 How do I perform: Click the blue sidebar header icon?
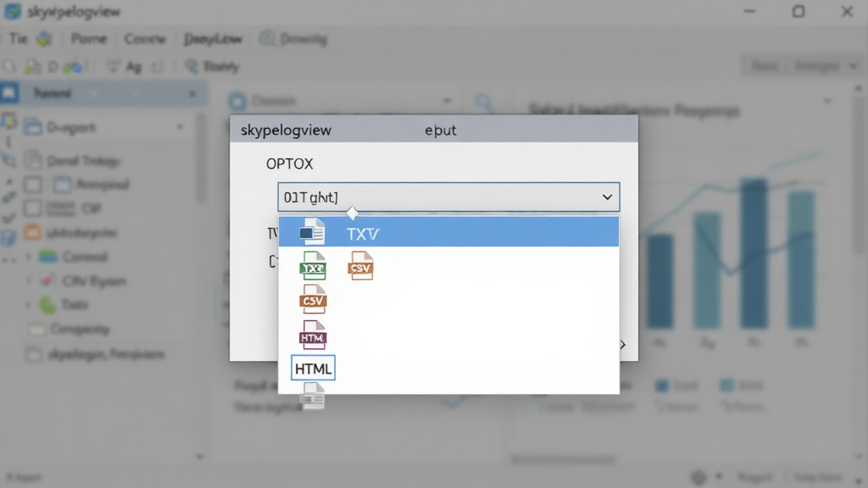pos(9,93)
